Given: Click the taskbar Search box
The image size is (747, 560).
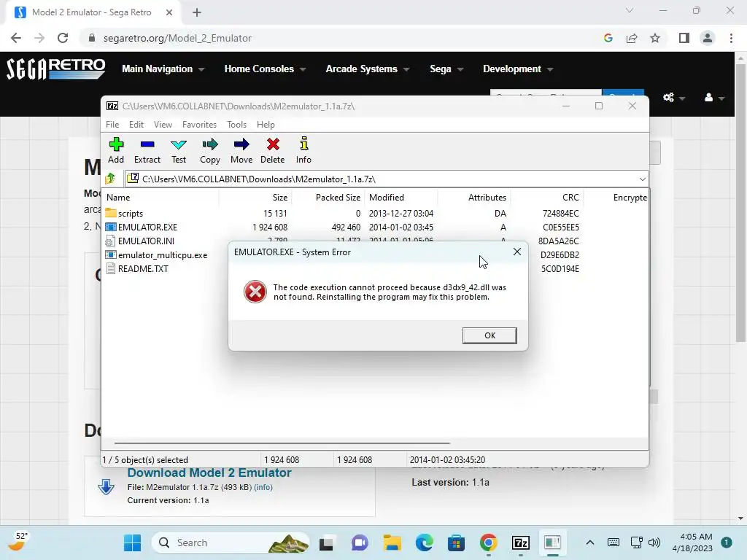Looking at the screenshot, I should [231, 542].
